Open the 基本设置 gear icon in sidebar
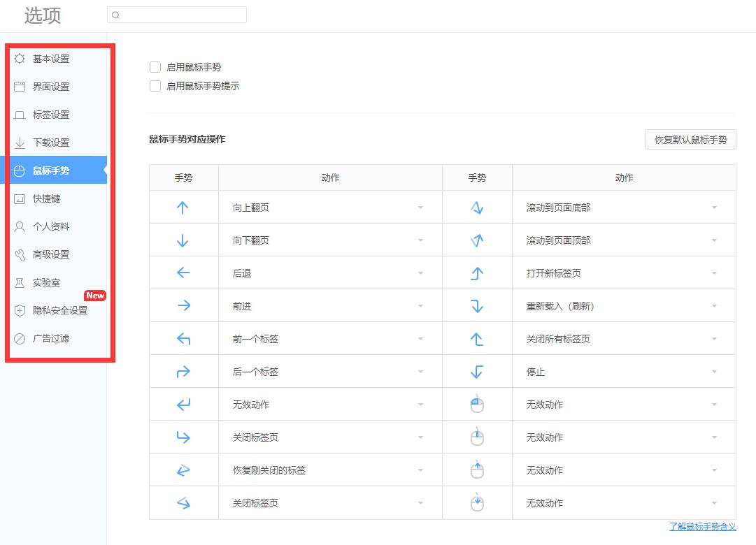 click(20, 59)
